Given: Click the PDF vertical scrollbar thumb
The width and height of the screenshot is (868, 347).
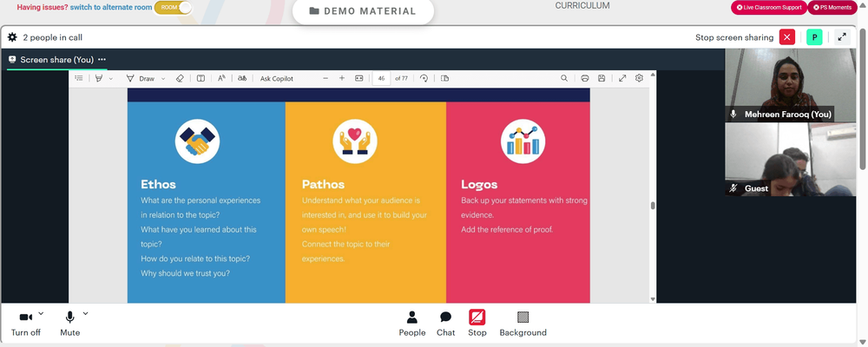Looking at the screenshot, I should 654,206.
